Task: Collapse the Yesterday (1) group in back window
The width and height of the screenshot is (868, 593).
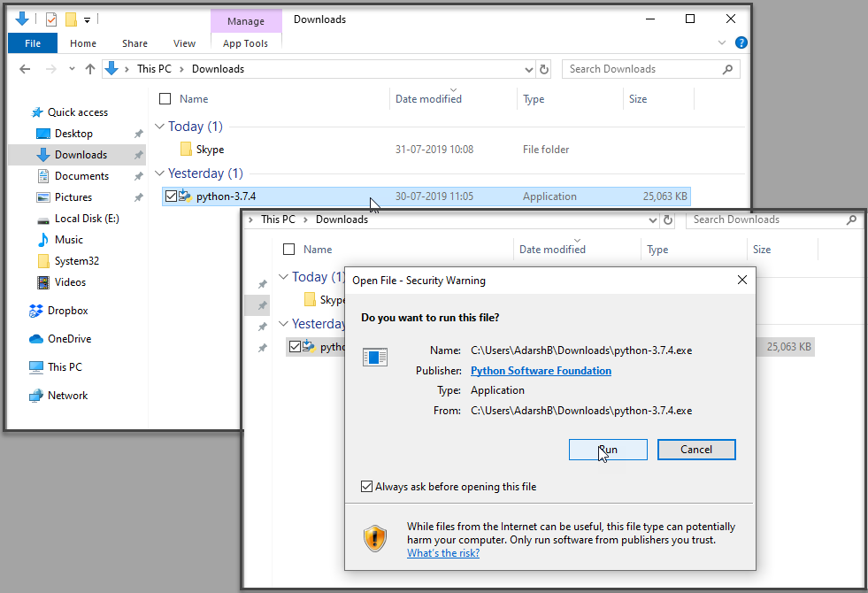Action: [159, 173]
